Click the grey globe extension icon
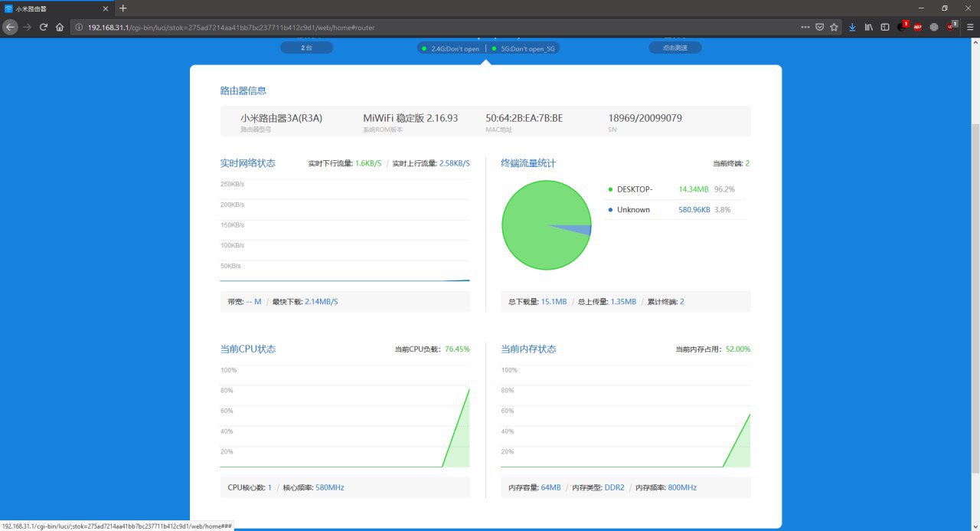The height and width of the screenshot is (531, 980). click(x=934, y=27)
